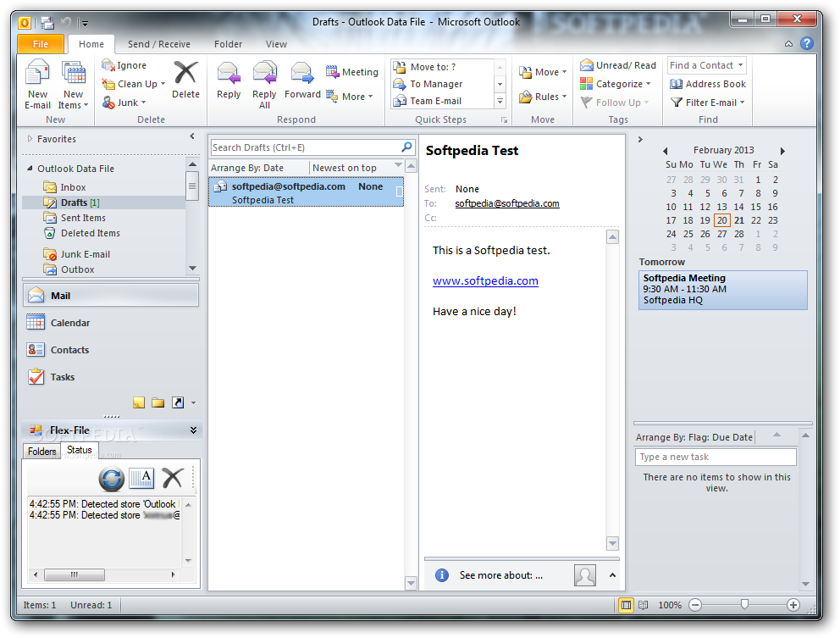Create a New E-mail message
The height and width of the screenshot is (638, 840).
pyautogui.click(x=37, y=84)
